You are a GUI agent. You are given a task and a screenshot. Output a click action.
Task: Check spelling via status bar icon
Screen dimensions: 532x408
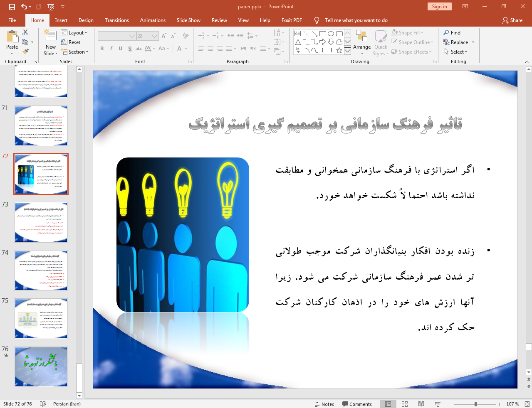point(42,404)
